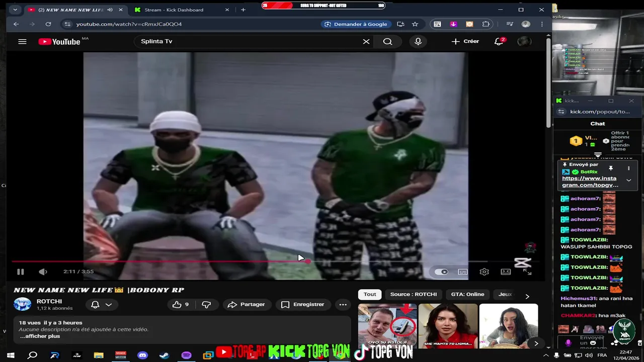Go to the YouTube home logo
The height and width of the screenshot is (362, 644).
click(59, 42)
